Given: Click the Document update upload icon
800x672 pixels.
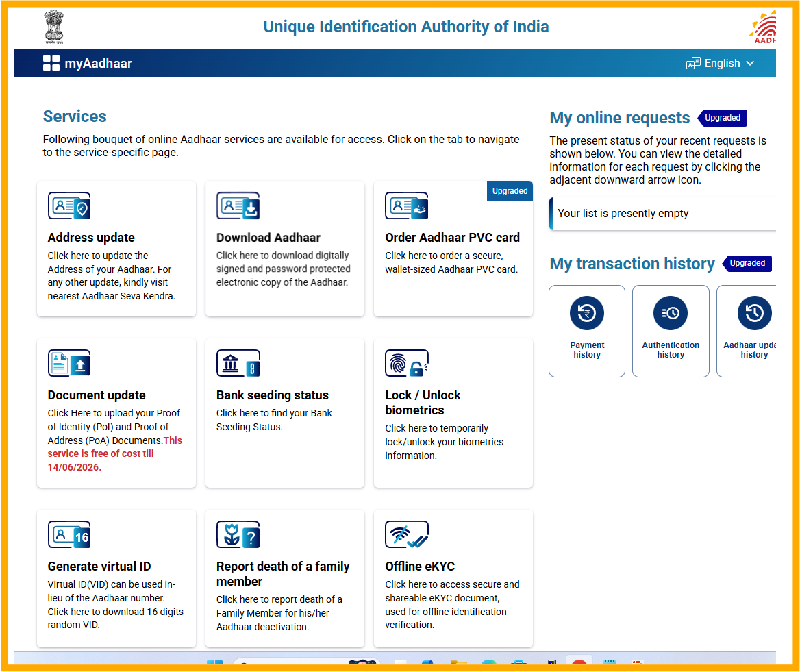Looking at the screenshot, I should coord(69,363).
